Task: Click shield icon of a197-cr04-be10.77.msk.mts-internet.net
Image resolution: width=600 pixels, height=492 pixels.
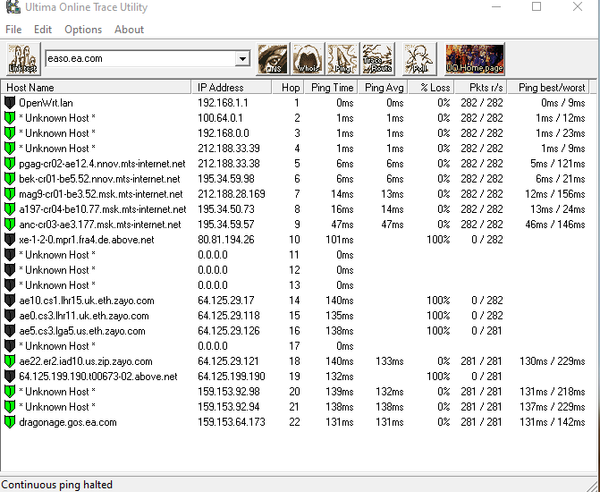Action: coord(10,209)
